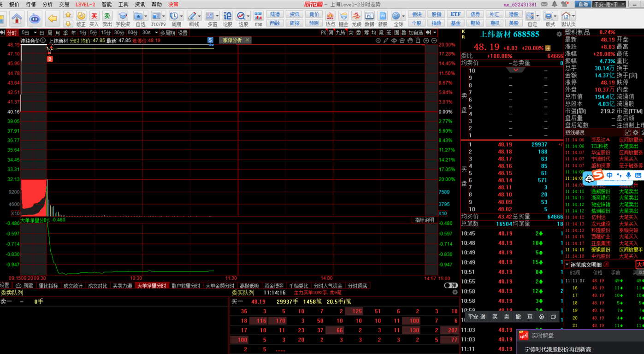Open the 学投资 graduation cap icon
Image resolution: width=644 pixels, height=354 pixels.
(123, 18)
